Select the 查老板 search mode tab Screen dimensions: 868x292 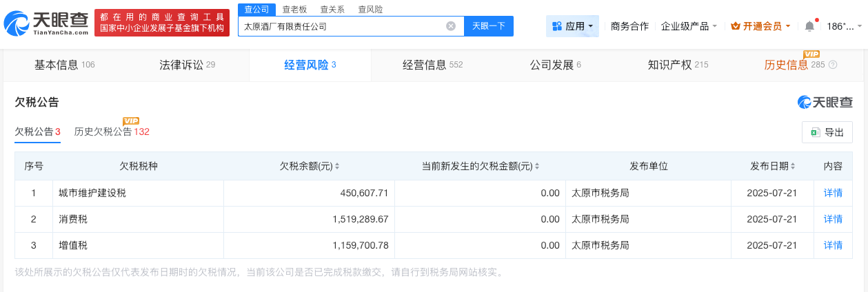pos(295,10)
